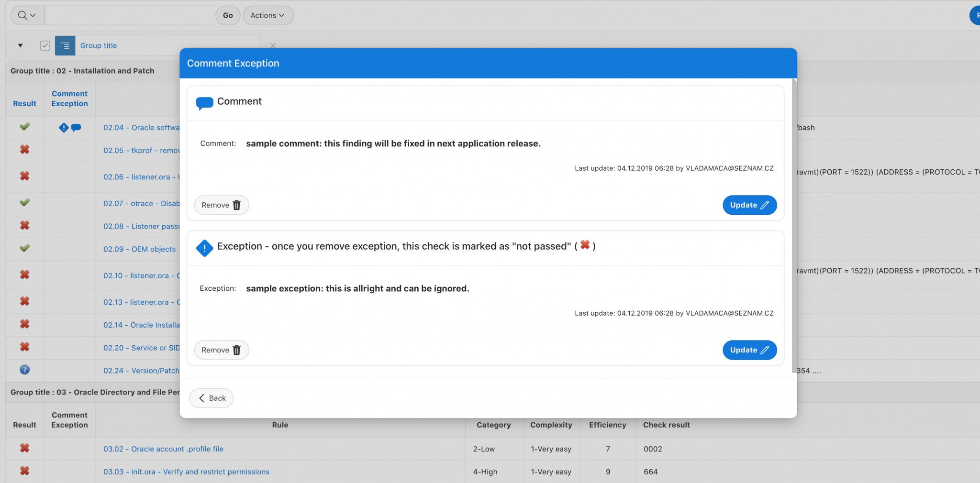Screen dimensions: 980x483
Task: Click the comment bubble icon for rule 02.04
Action: (76, 128)
